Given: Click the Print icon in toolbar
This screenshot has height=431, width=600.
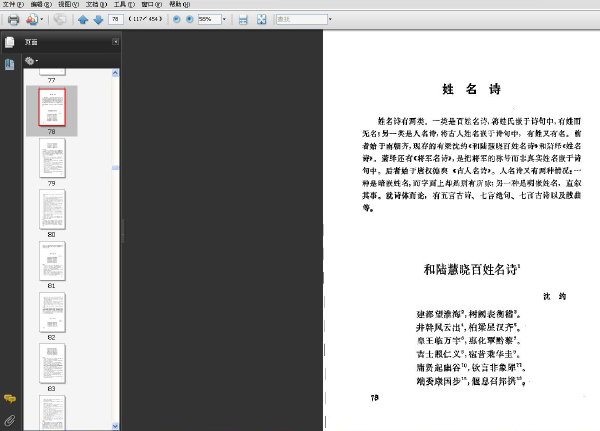Looking at the screenshot, I should click(x=13, y=19).
